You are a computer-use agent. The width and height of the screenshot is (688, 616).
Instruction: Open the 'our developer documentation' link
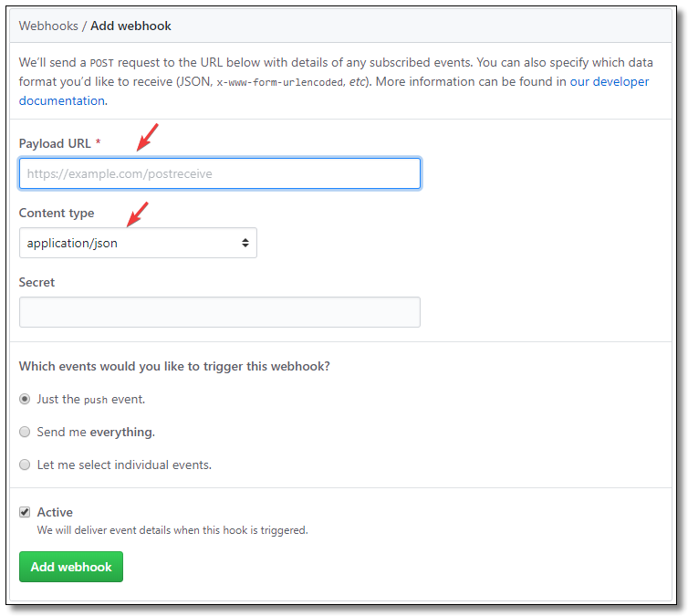(x=609, y=81)
